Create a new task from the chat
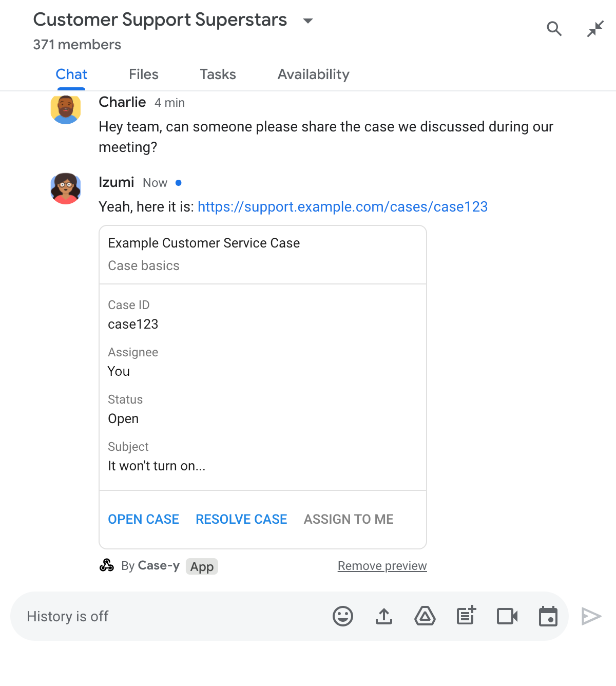The width and height of the screenshot is (616, 686). click(466, 616)
